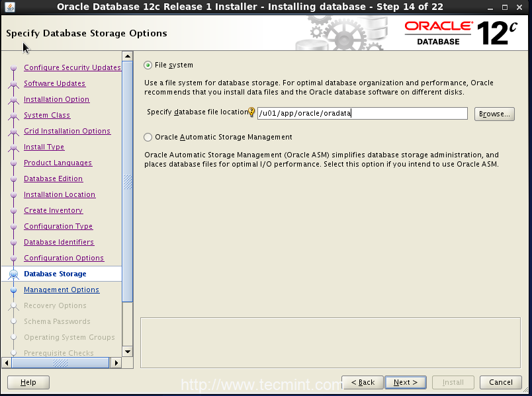Click the Configure Security Updates step bullet
Viewport: 532px width, 396px height.
click(14, 68)
